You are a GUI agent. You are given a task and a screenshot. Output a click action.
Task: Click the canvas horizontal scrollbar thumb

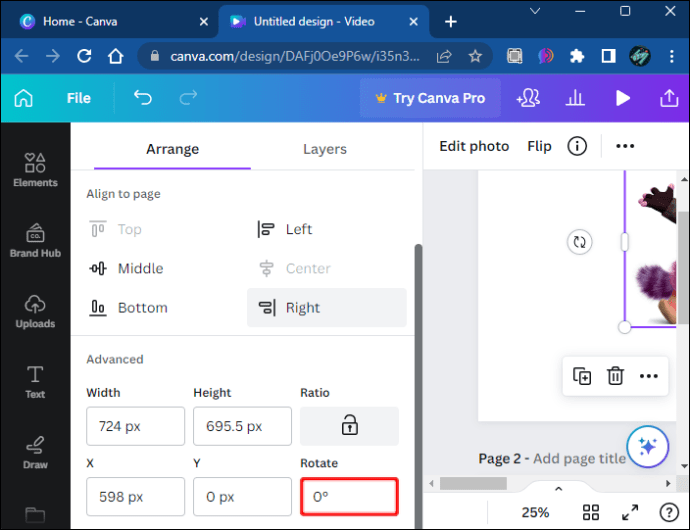pos(473,483)
